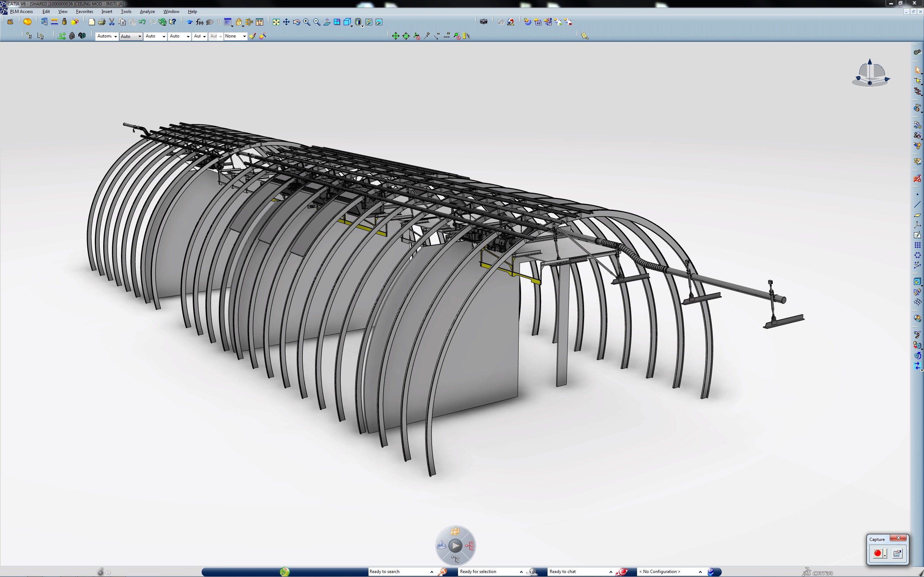The height and width of the screenshot is (577, 924).
Task: Click the Capture camera icon in toolbar
Action: point(483,22)
